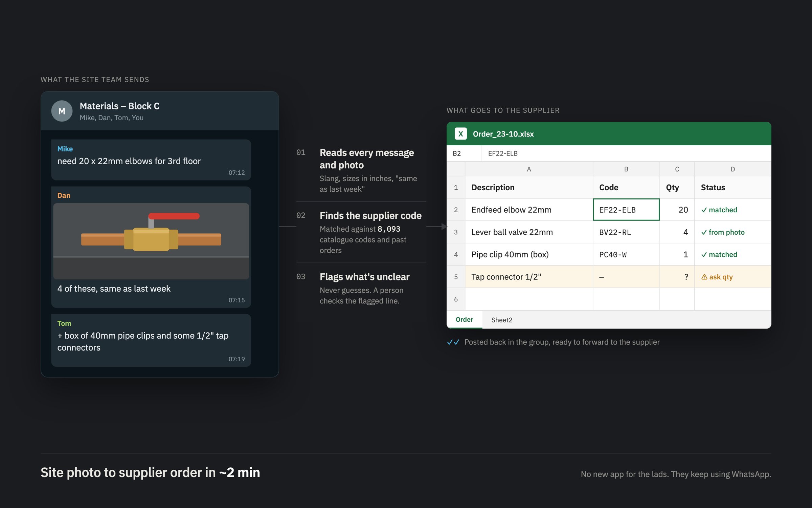Click the Description header cell
This screenshot has height=508, width=812.
pos(529,187)
